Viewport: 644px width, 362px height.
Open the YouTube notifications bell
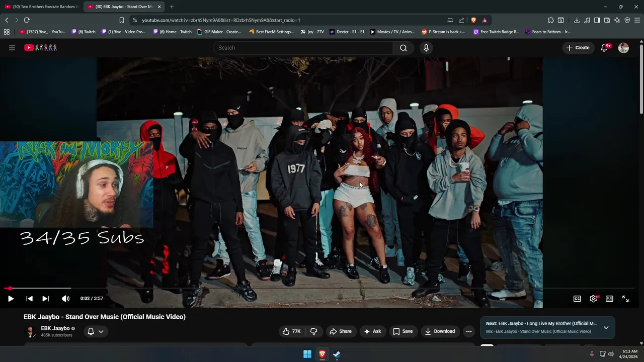click(x=604, y=48)
